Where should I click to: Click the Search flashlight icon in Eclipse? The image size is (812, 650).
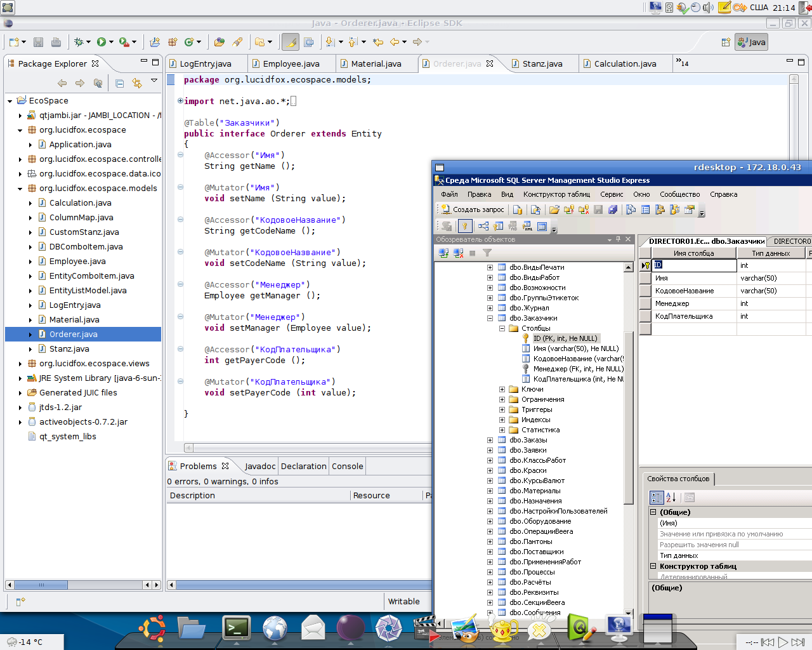coord(237,42)
